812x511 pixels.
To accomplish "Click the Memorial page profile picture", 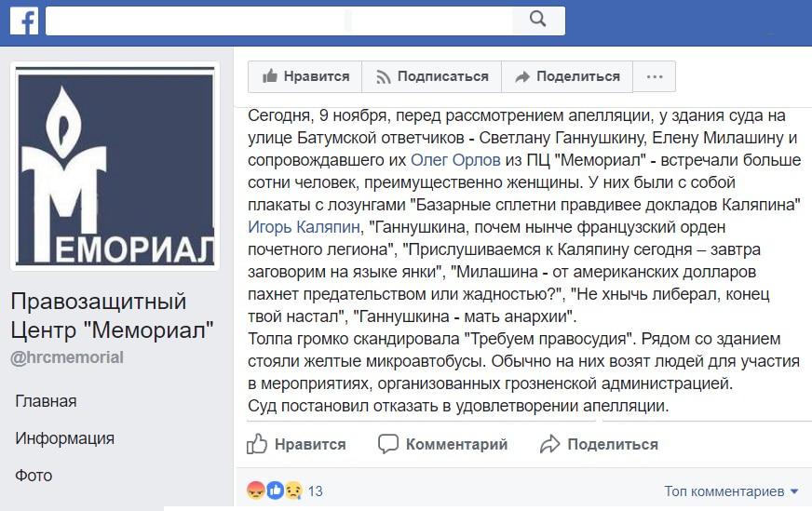I will (115, 168).
